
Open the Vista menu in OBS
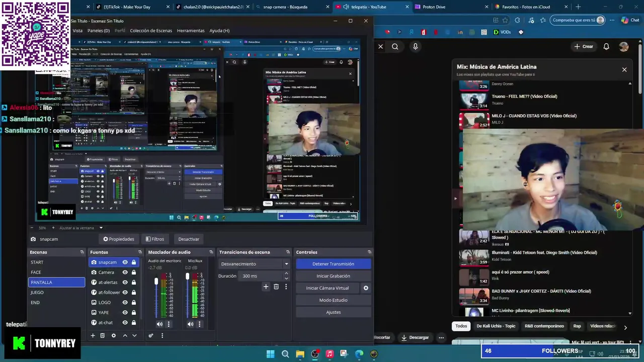coord(77,31)
